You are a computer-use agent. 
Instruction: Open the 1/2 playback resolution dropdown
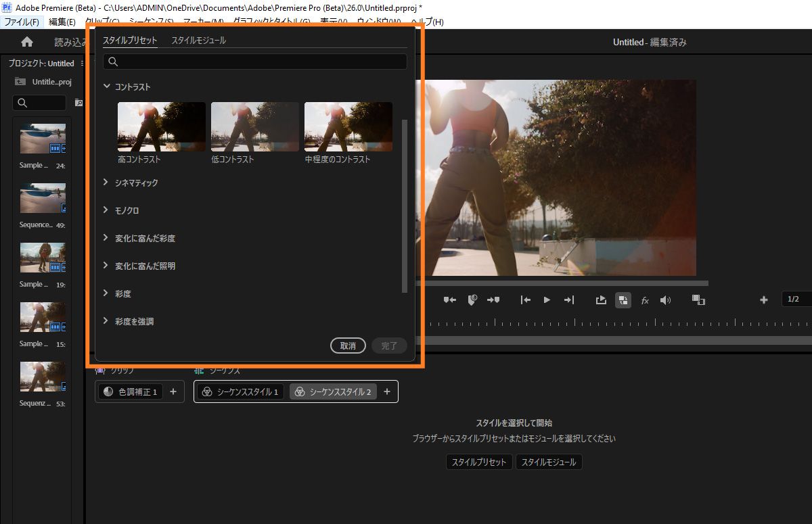(796, 300)
